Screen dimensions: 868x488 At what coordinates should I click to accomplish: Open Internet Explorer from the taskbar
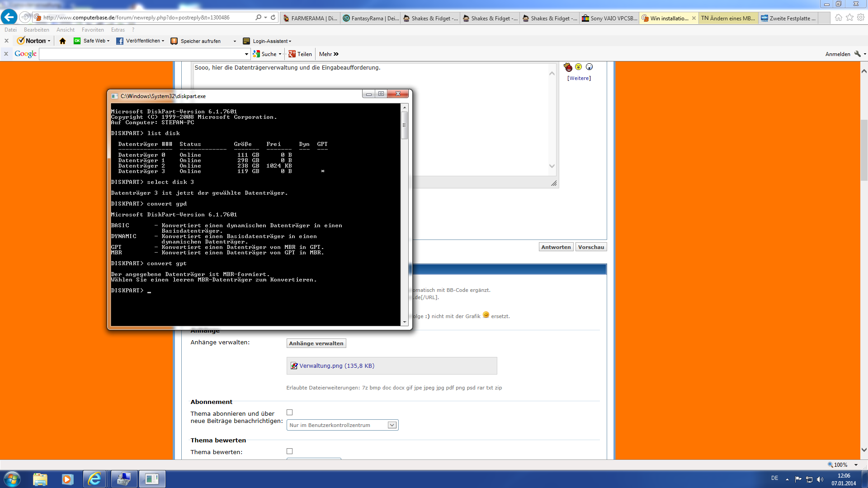94,479
